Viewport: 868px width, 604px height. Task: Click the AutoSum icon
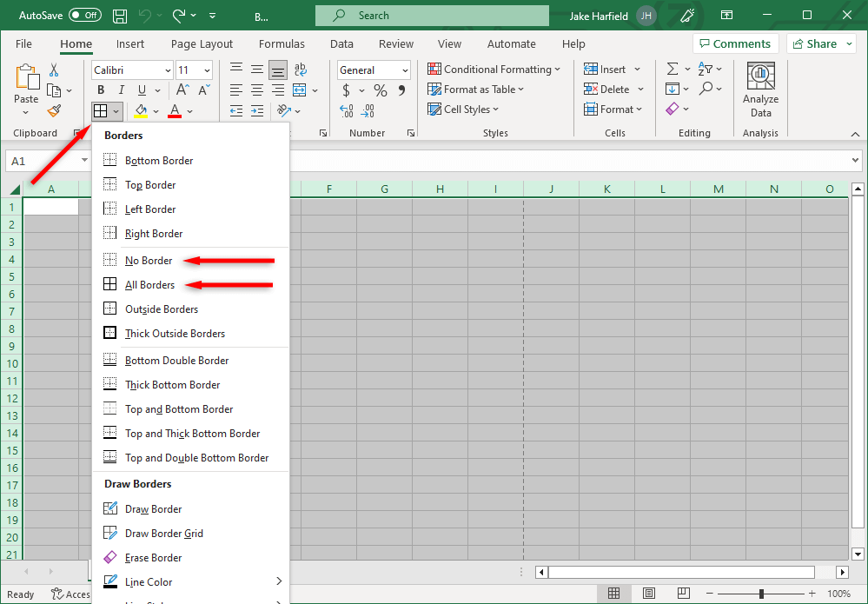tap(672, 69)
